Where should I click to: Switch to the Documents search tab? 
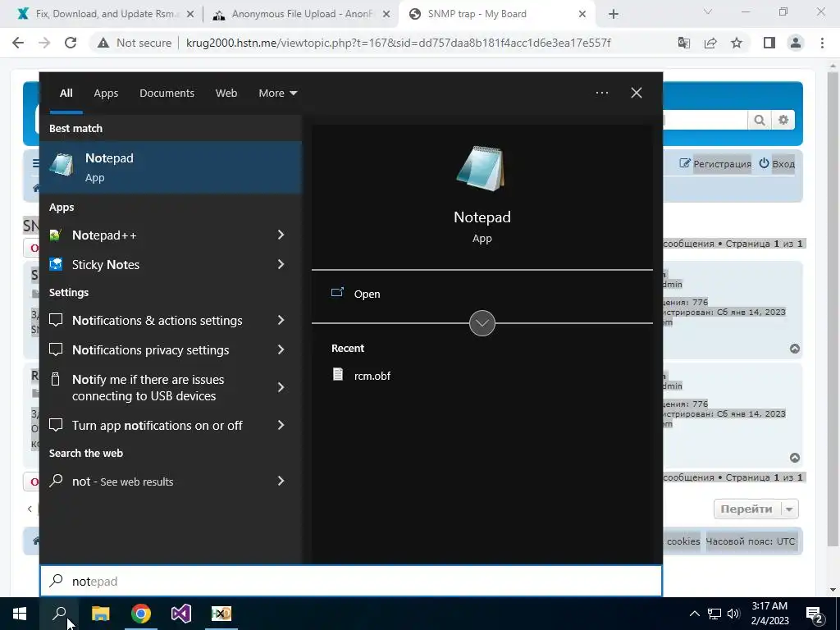(167, 94)
